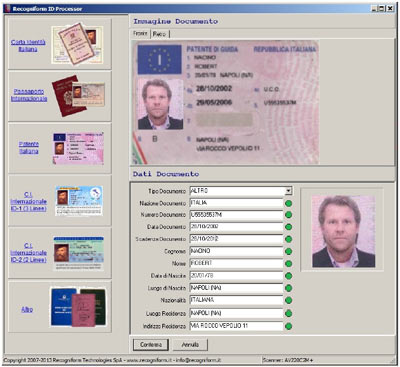Click the Nome input field

[236, 263]
